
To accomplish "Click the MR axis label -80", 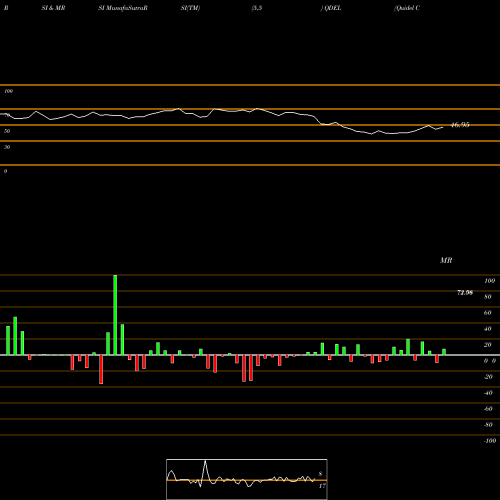I will pyautogui.click(x=488, y=425).
